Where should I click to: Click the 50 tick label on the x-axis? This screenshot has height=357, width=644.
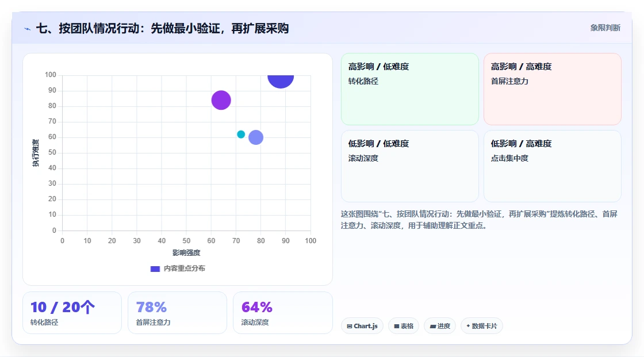click(186, 241)
